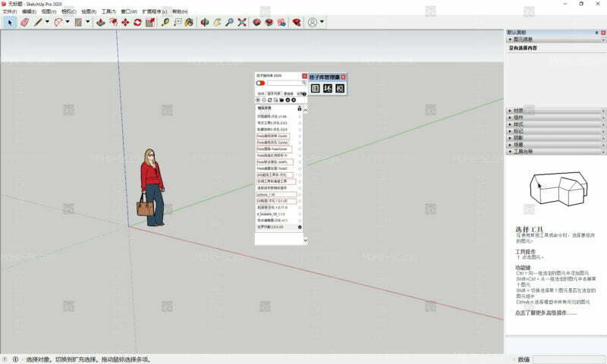This screenshot has width=607, height=364.
Task: Select the Orbit tool
Action: click(204, 22)
